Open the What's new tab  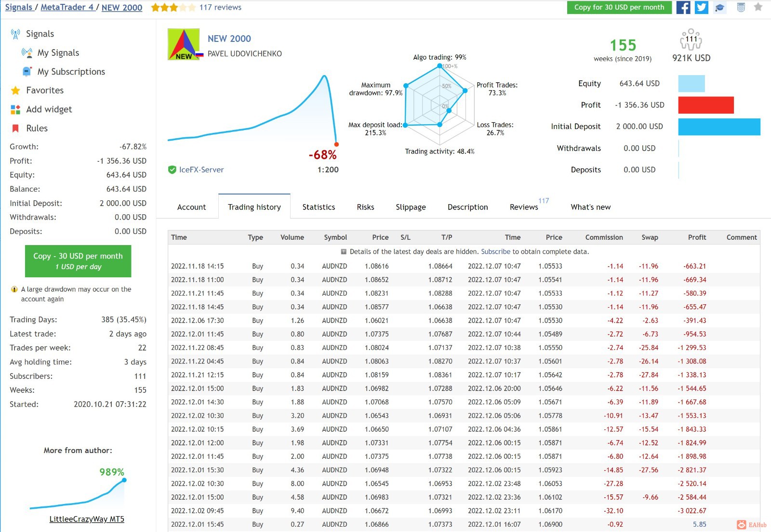590,207
